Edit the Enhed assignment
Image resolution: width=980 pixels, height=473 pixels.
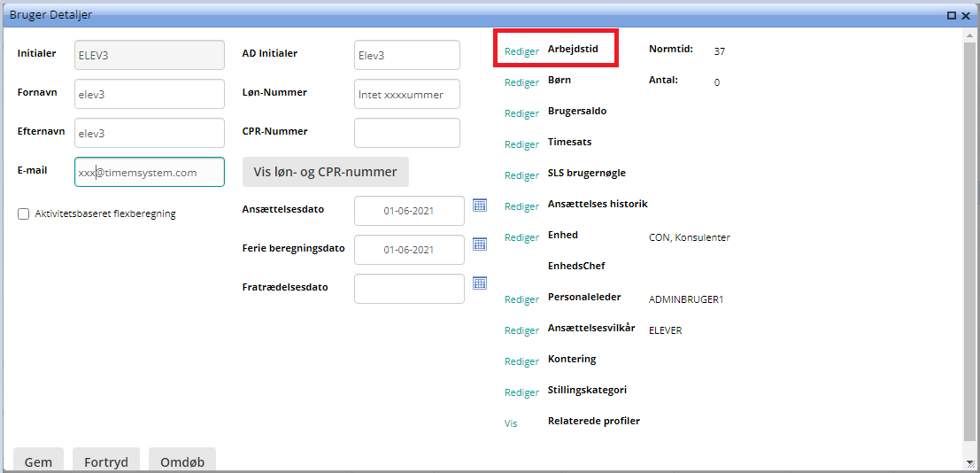pyautogui.click(x=521, y=237)
